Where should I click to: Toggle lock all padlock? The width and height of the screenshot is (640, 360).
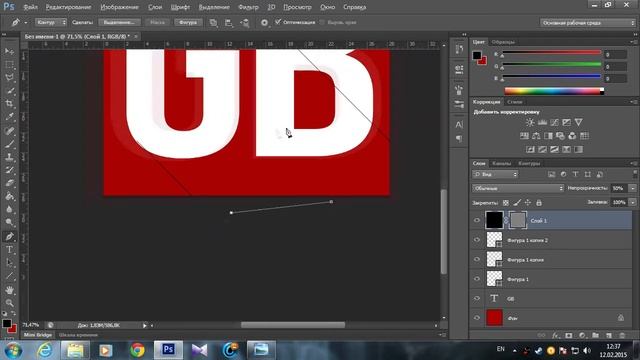(539, 202)
